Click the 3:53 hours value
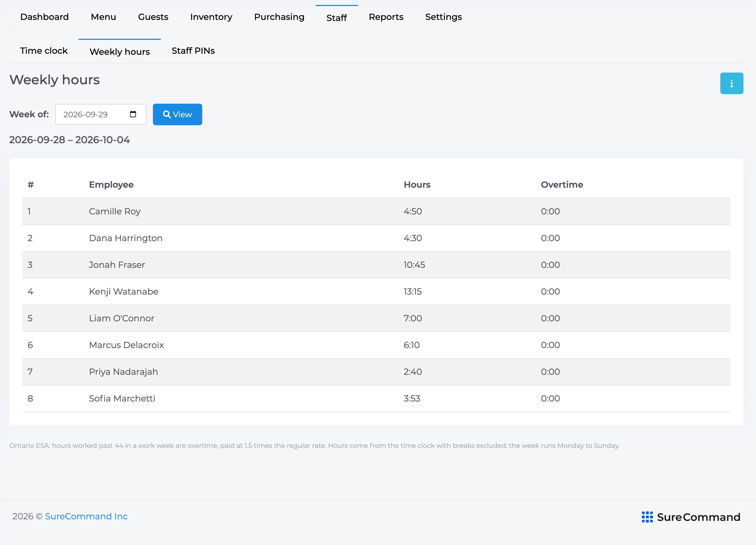Viewport: 756px width, 545px height. click(412, 398)
